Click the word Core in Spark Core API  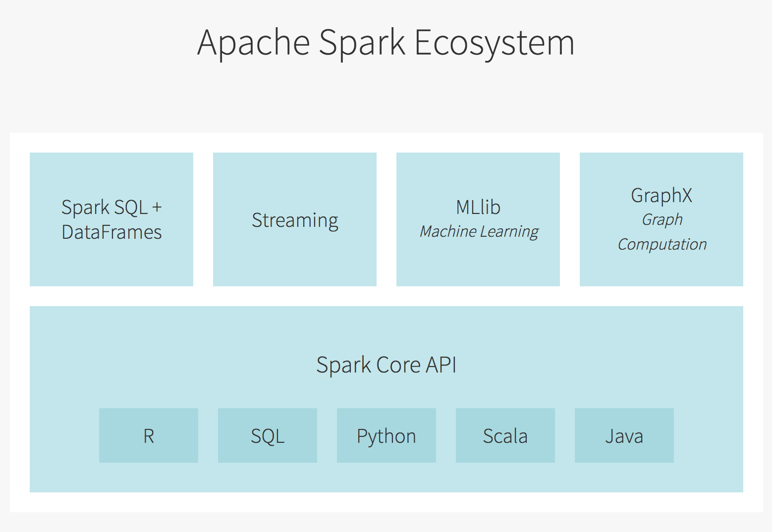tap(398, 365)
